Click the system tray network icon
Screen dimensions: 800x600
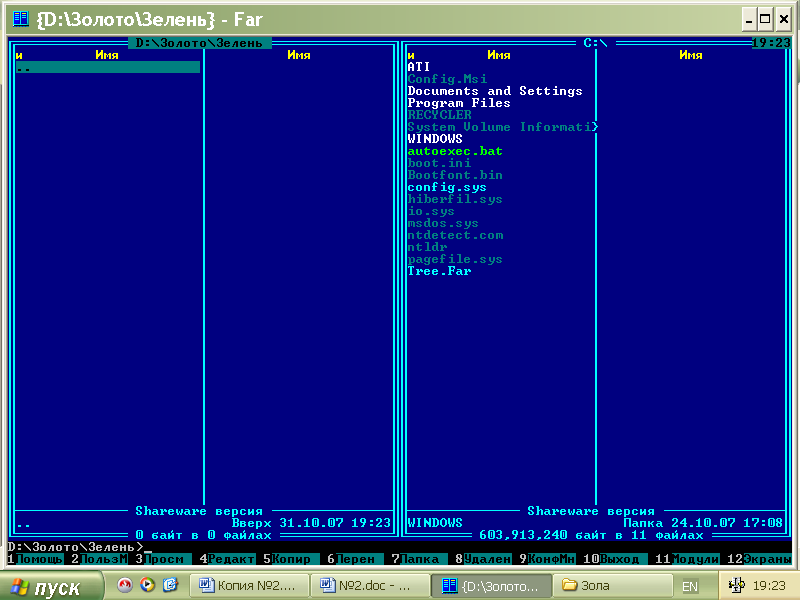pos(736,585)
